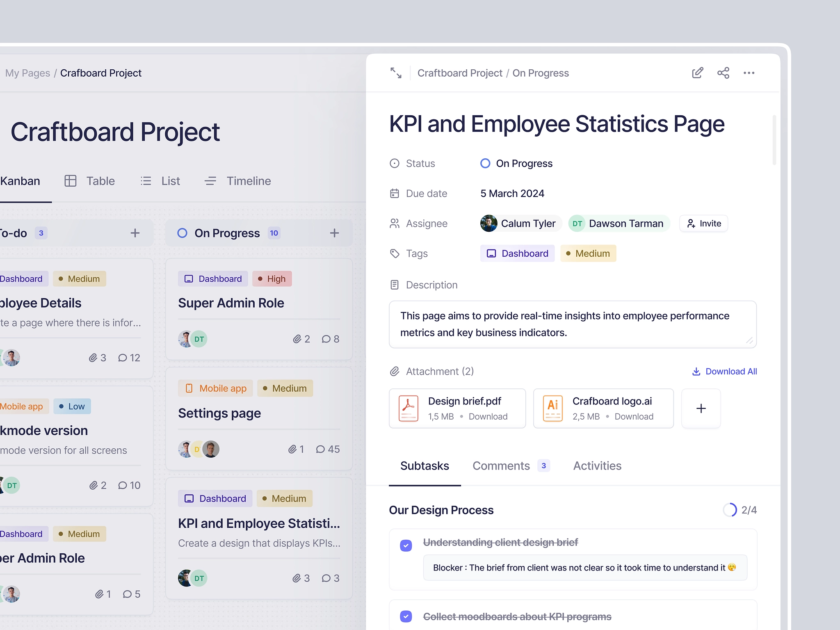
Task: Uncheck the Understanding client design brief subtask
Action: point(405,546)
